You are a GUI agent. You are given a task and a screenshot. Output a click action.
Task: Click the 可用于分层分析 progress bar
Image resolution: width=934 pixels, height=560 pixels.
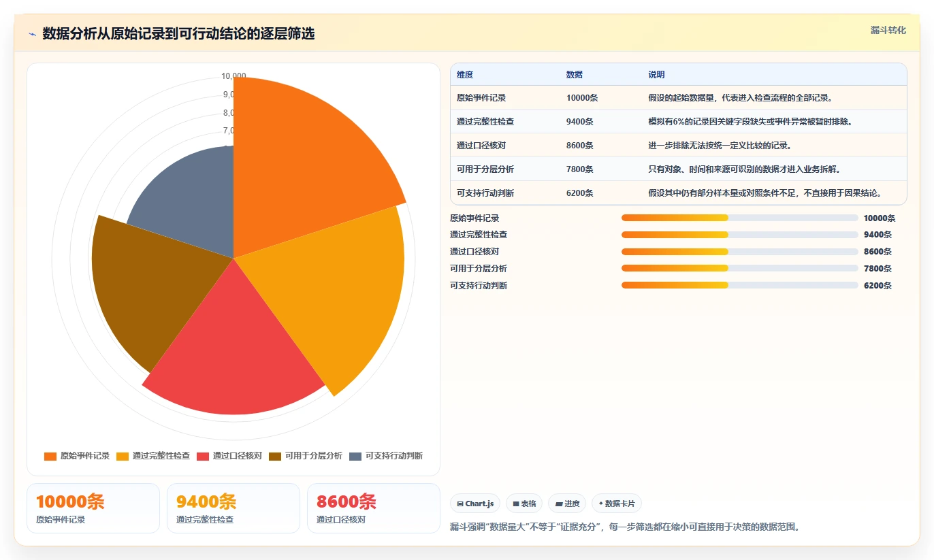[x=739, y=268]
